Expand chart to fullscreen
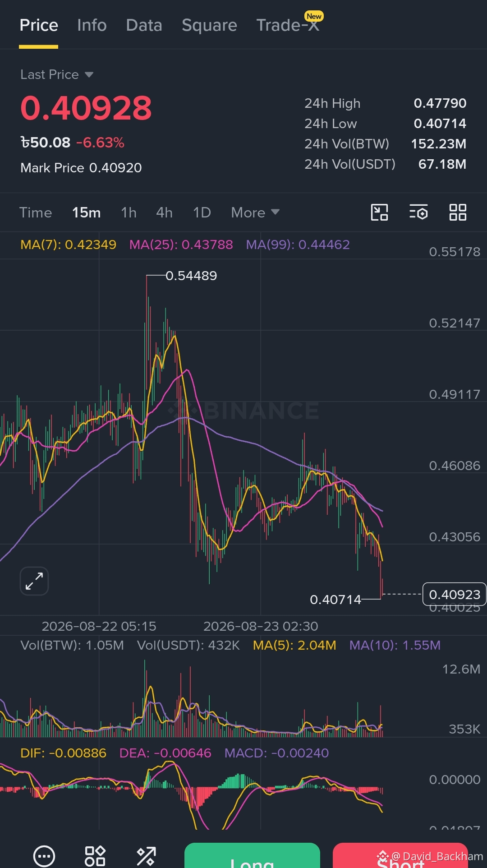The height and width of the screenshot is (868, 487). pos(34,581)
